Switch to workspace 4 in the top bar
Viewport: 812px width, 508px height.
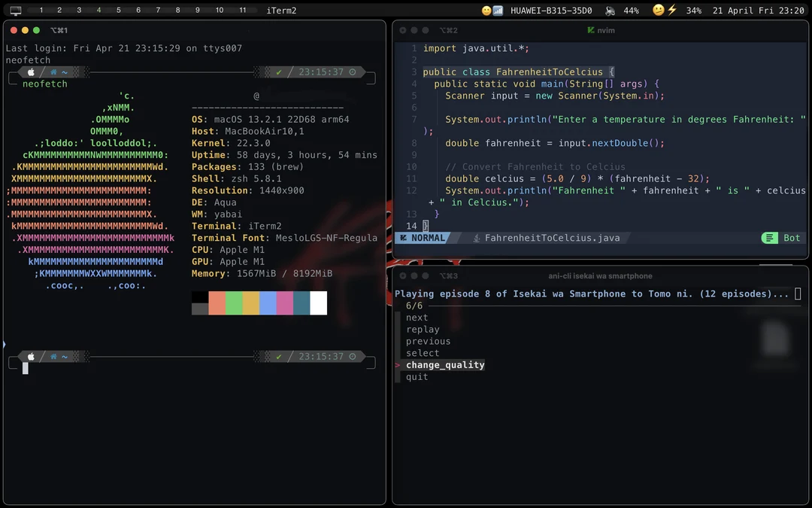[99, 11]
